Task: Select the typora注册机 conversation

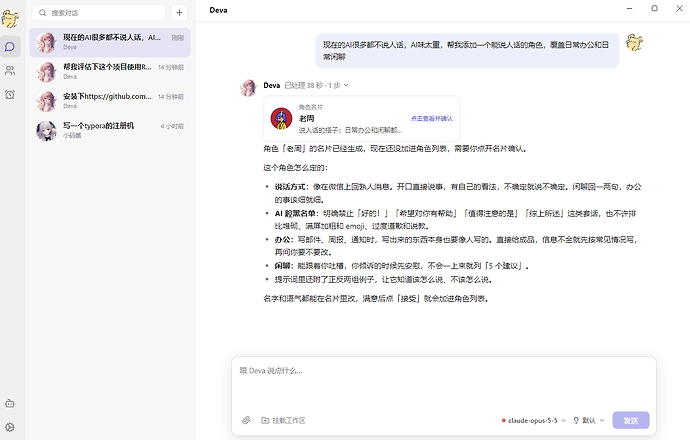Action: (x=110, y=130)
